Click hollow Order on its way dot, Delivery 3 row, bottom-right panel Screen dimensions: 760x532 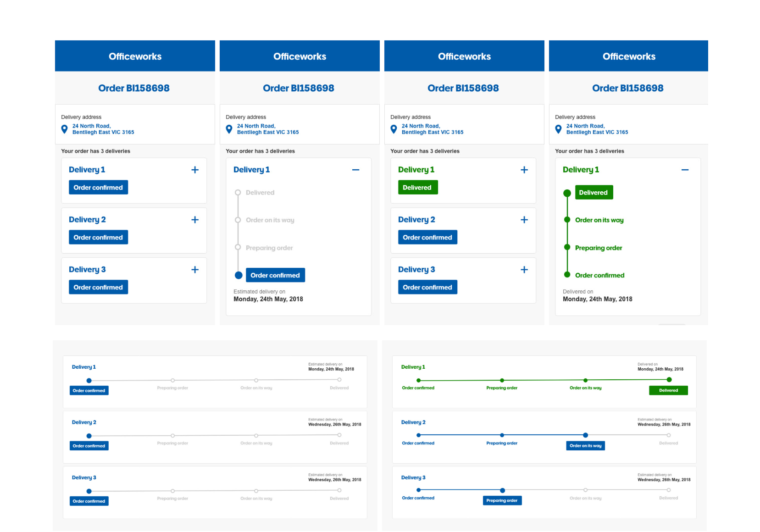click(x=585, y=490)
